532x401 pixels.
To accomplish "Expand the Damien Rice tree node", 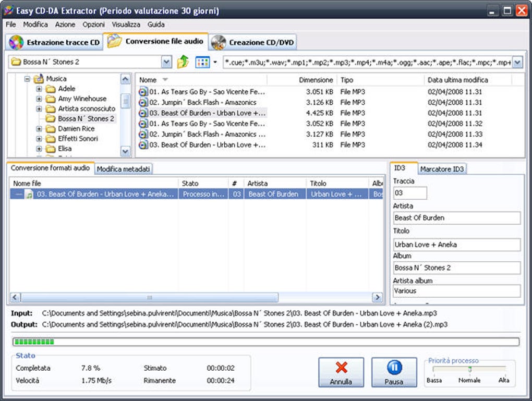I will click(x=39, y=129).
